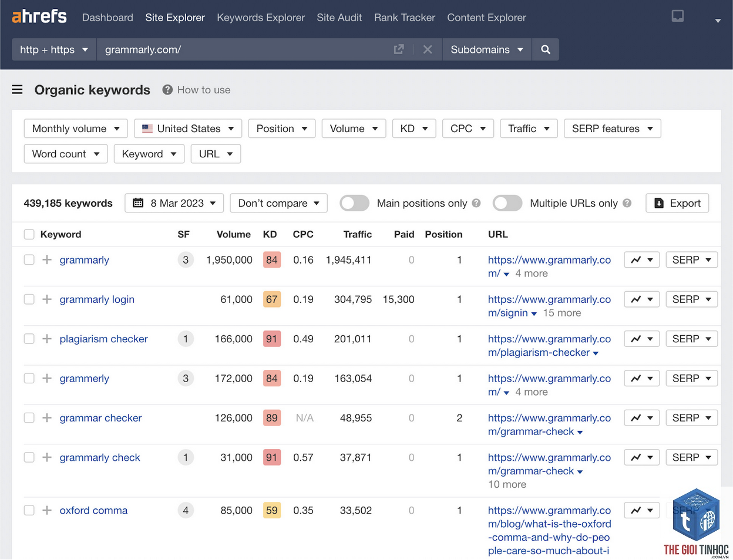
Task: Open the notifications monitor icon
Action: pyautogui.click(x=678, y=16)
